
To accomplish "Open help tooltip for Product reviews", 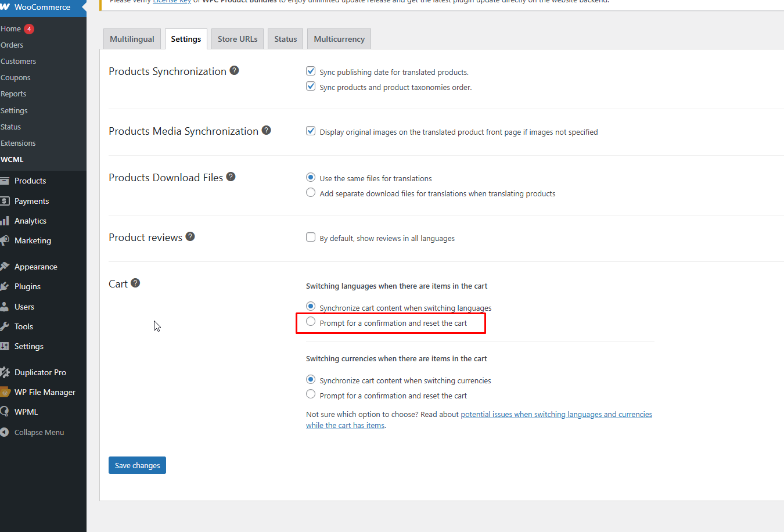I will point(190,236).
